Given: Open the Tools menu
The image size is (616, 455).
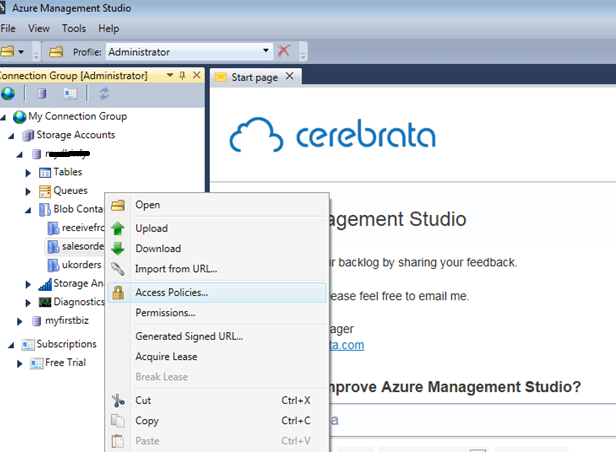Looking at the screenshot, I should [x=73, y=28].
